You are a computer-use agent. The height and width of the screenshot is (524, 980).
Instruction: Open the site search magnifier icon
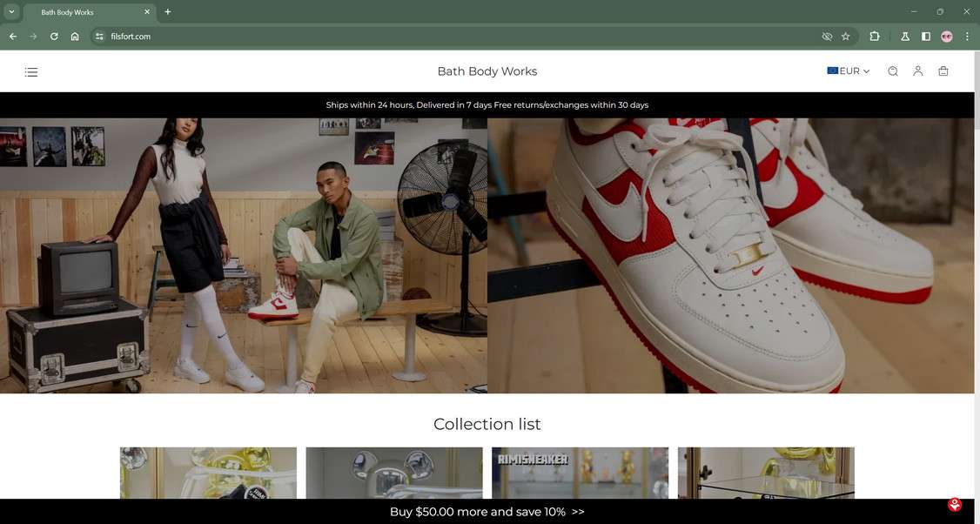pos(892,71)
